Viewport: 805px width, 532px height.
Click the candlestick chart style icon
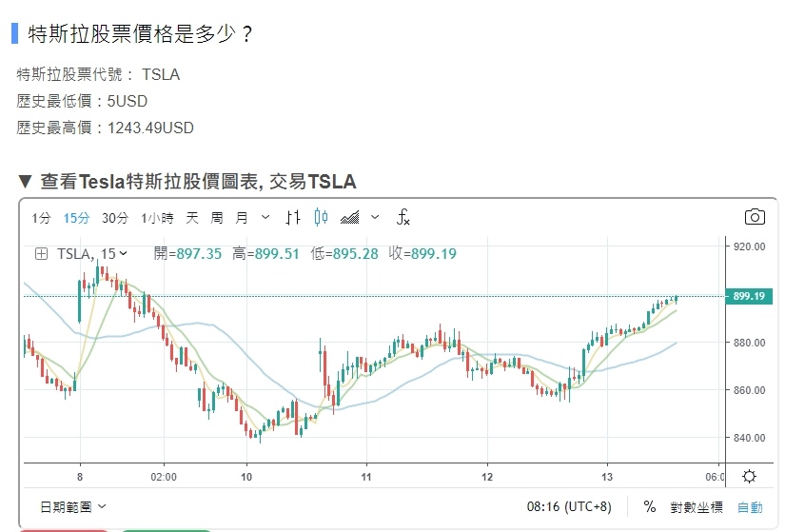pyautogui.click(x=321, y=218)
